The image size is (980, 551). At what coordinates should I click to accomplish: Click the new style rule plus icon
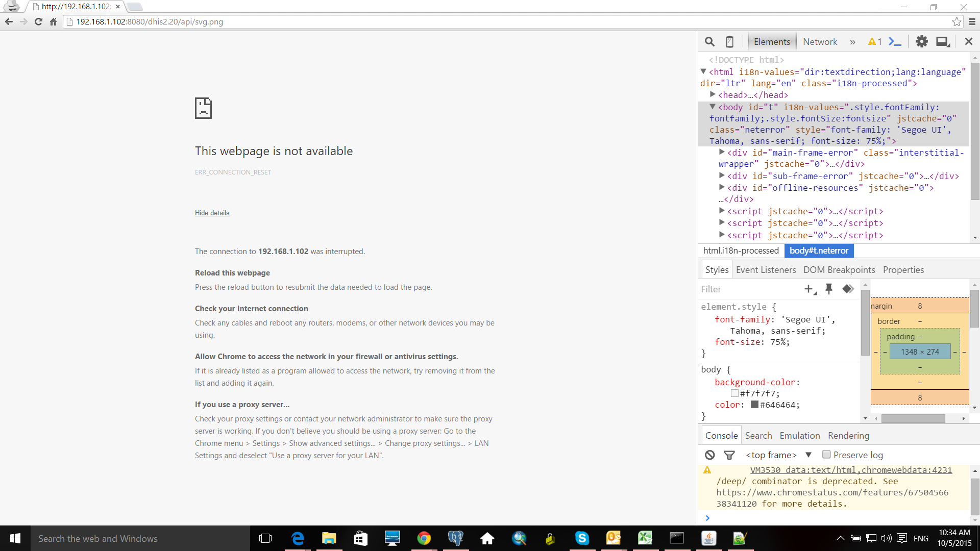810,289
